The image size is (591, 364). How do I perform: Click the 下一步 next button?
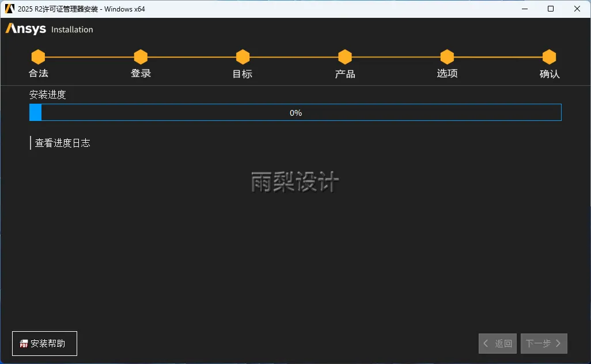click(544, 343)
